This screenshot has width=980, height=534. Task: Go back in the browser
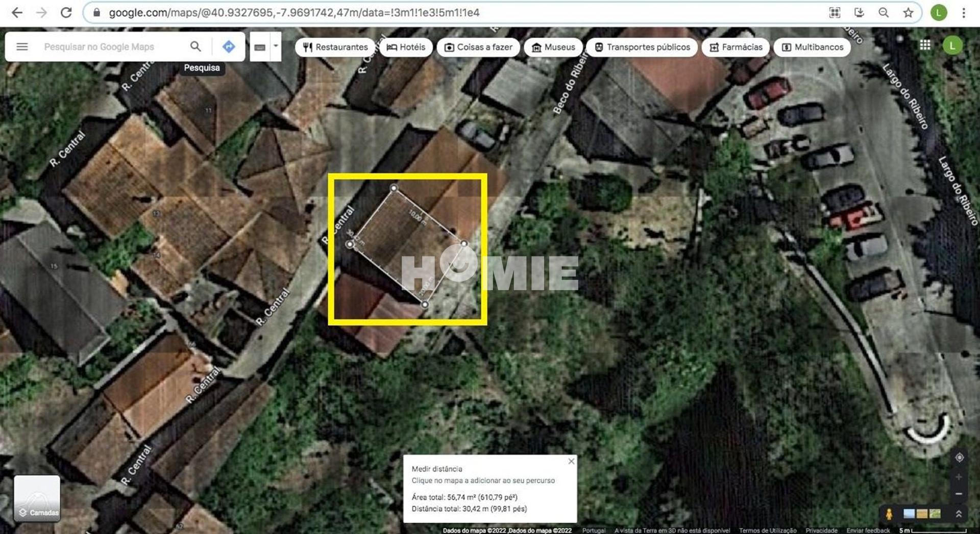pyautogui.click(x=17, y=13)
